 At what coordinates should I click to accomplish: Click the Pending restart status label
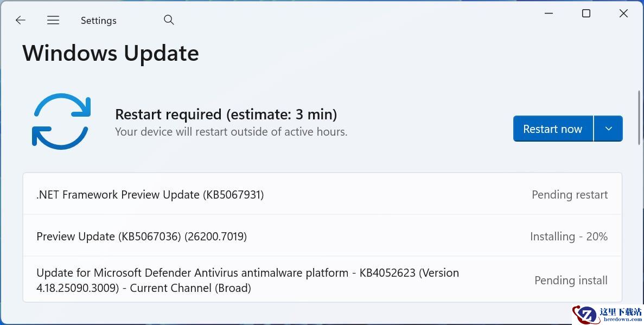tap(570, 194)
